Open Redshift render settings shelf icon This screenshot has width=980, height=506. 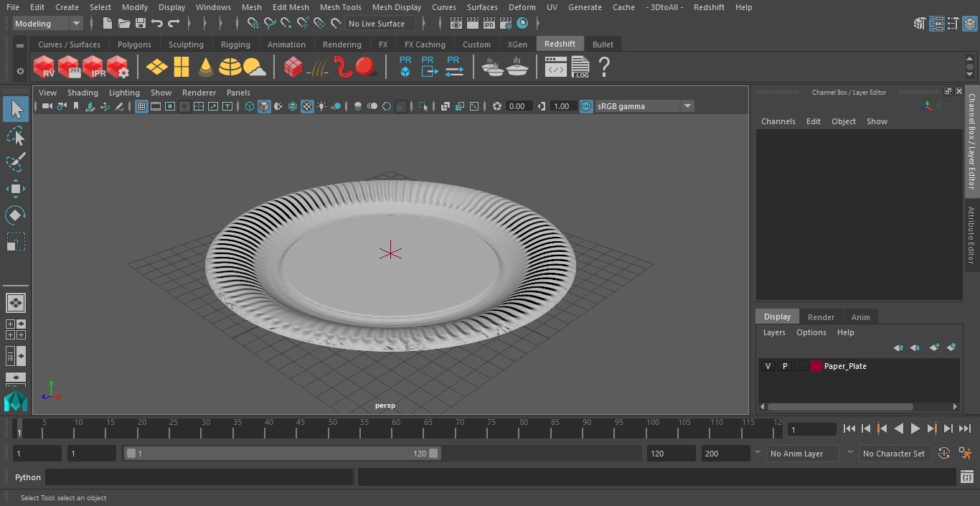118,67
